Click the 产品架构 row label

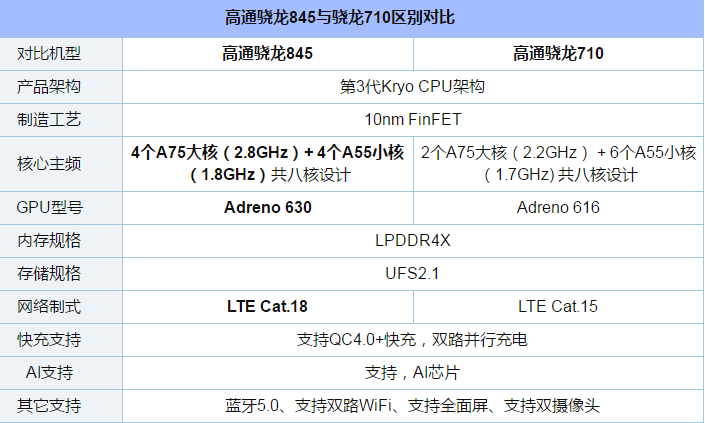[x=49, y=87]
